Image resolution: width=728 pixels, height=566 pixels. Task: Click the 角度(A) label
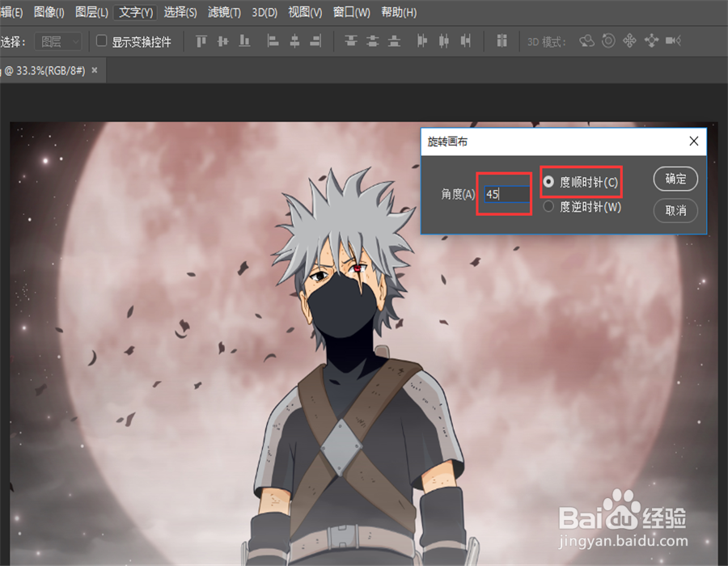(458, 194)
